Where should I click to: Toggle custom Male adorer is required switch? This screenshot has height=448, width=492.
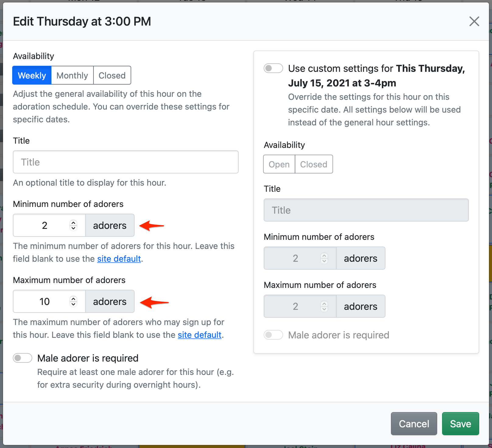pos(273,335)
